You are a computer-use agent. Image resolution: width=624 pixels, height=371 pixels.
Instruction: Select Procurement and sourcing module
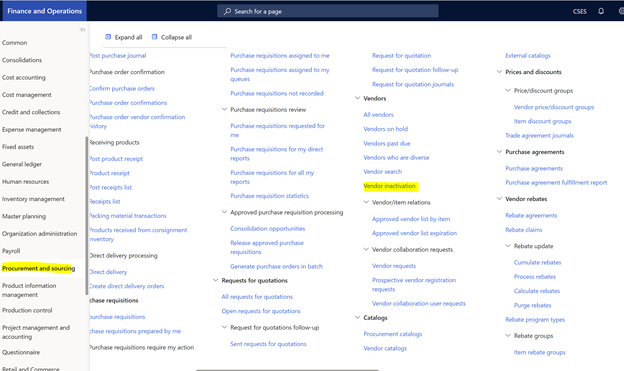coord(38,268)
